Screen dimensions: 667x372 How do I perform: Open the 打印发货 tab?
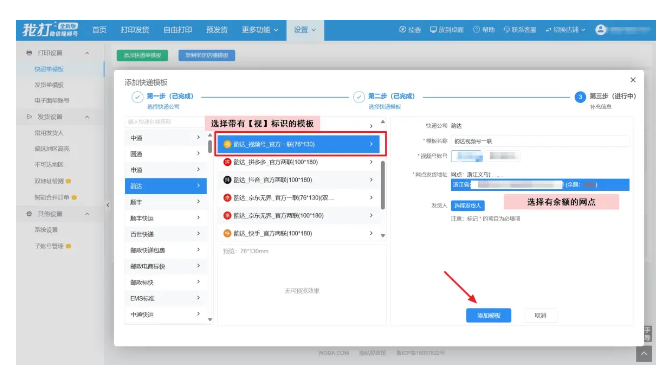click(x=135, y=30)
